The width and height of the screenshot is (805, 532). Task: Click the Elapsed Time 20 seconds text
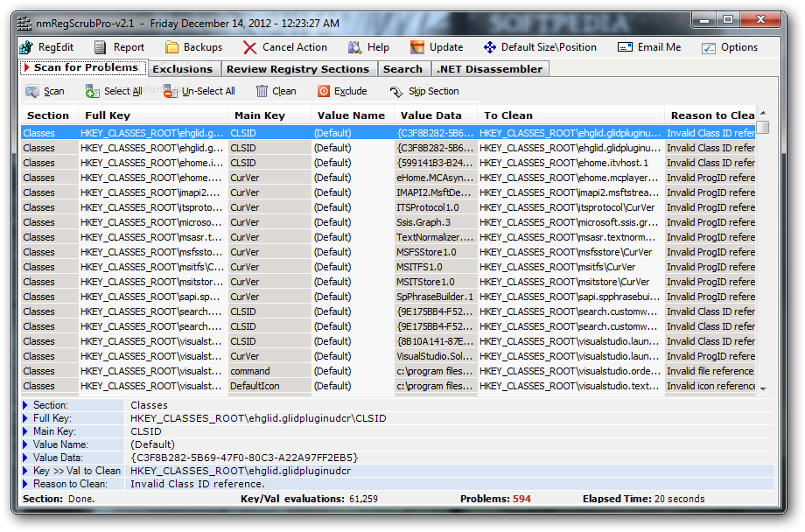(679, 499)
